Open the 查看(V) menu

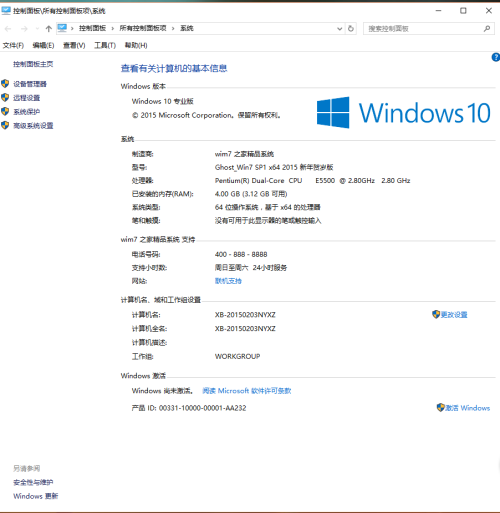pos(74,45)
